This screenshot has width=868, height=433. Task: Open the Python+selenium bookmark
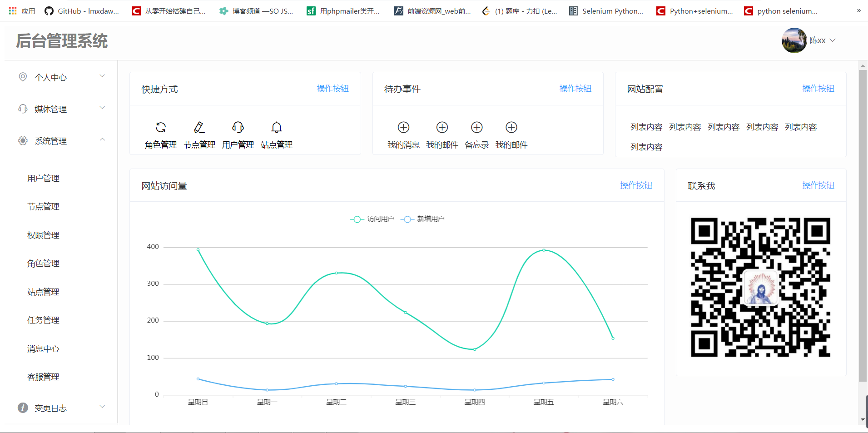coord(694,11)
